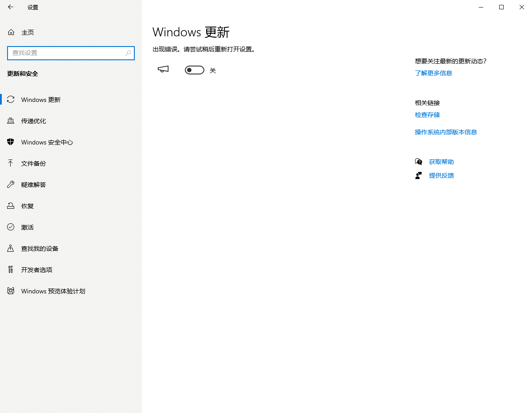The width and height of the screenshot is (532, 413).
Task: Click the upload arrow icon for 文件备份
Action: pos(11,164)
